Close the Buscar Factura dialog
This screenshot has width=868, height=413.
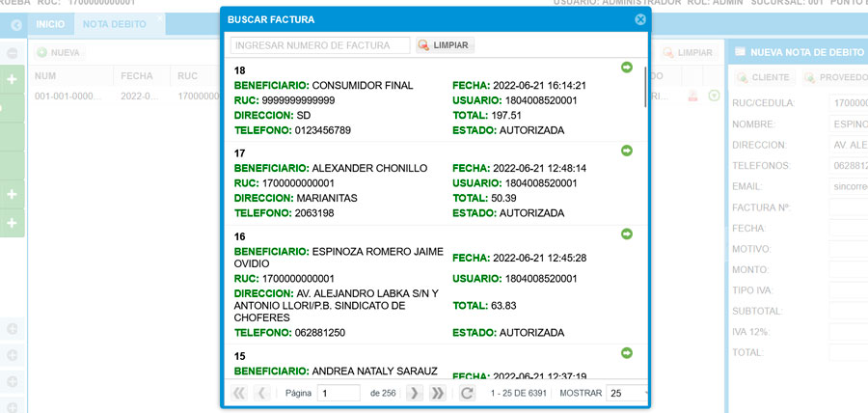[640, 19]
